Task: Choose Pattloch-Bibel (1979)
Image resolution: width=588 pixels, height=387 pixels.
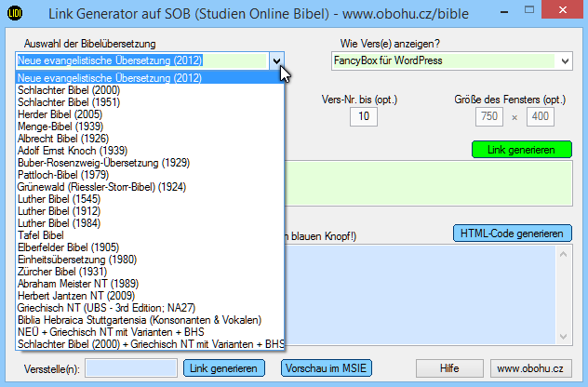Action: tap(150, 175)
